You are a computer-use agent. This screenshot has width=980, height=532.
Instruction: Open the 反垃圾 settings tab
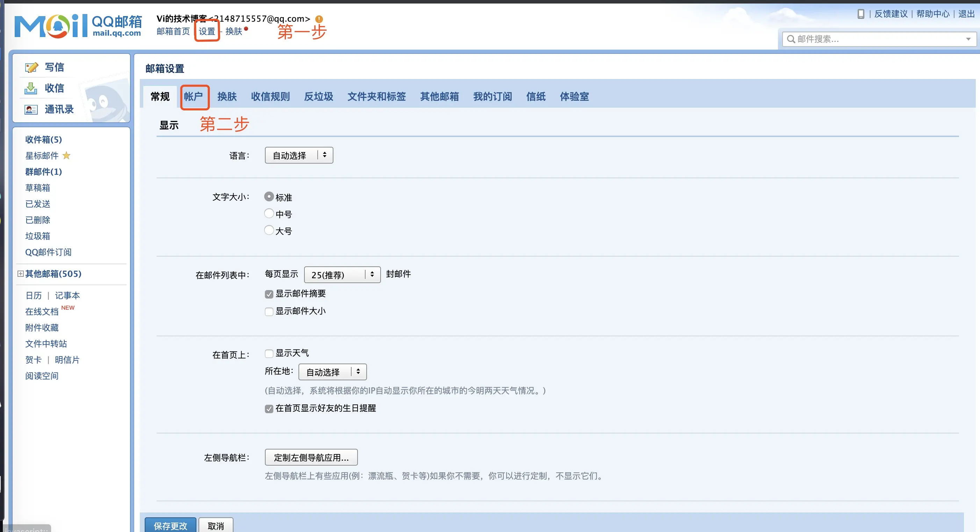[x=318, y=97]
